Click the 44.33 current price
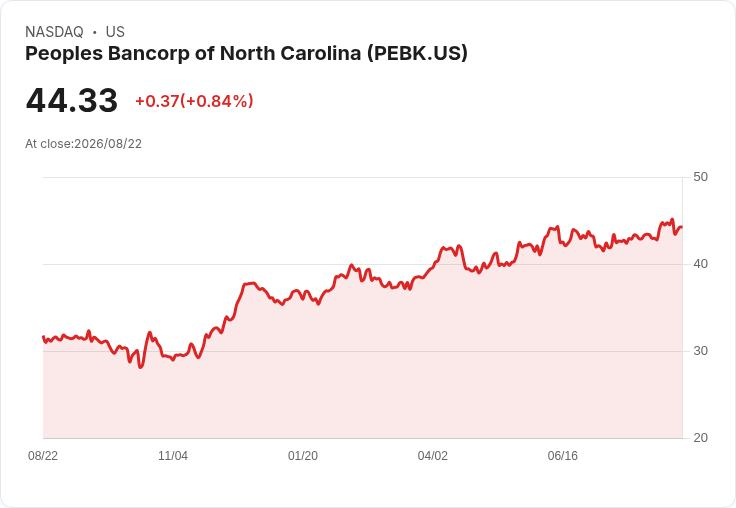This screenshot has height=508, width=736. click(x=72, y=100)
